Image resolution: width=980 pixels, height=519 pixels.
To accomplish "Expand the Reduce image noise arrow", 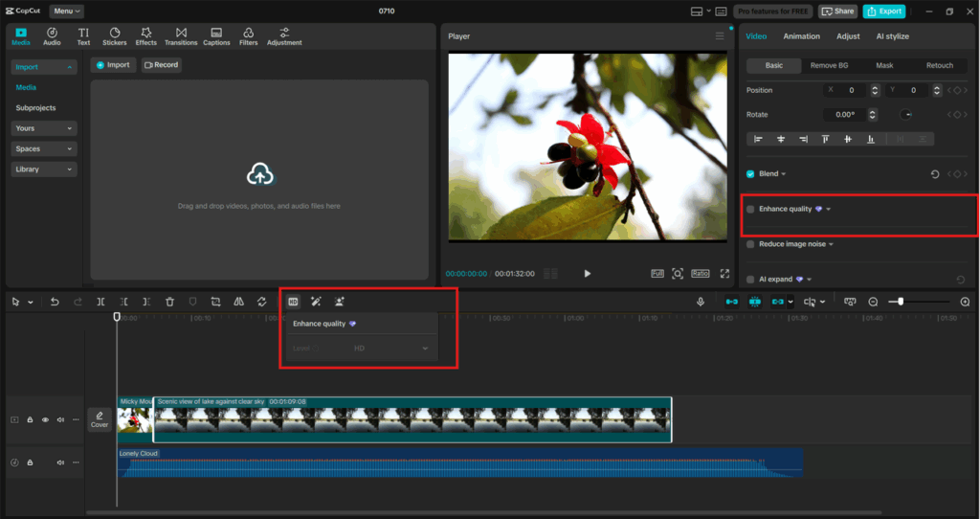I will 831,244.
